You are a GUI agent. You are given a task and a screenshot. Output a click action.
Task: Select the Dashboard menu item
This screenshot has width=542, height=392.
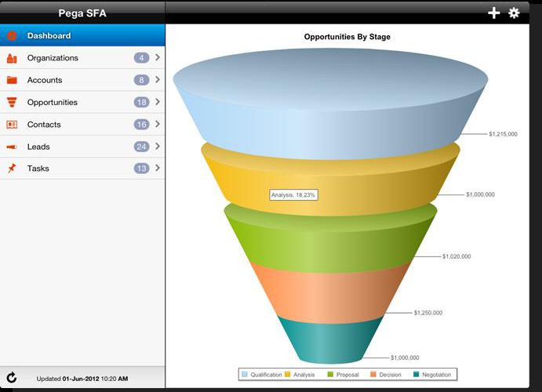[49, 36]
